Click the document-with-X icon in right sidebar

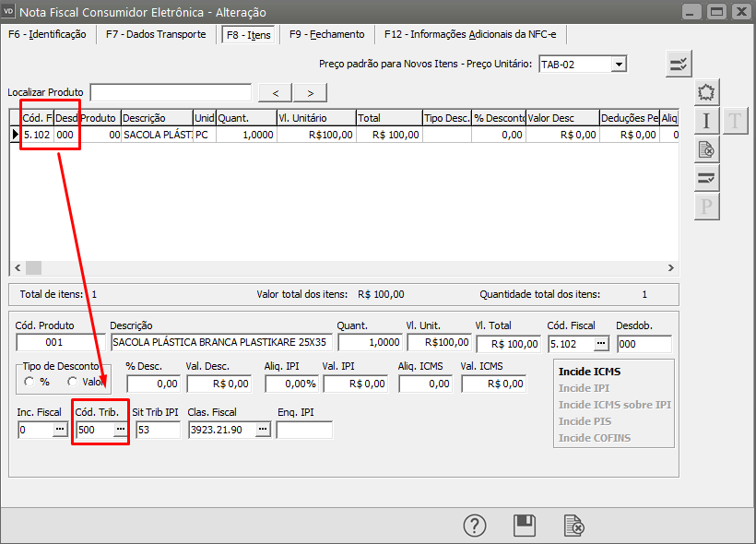(x=706, y=149)
